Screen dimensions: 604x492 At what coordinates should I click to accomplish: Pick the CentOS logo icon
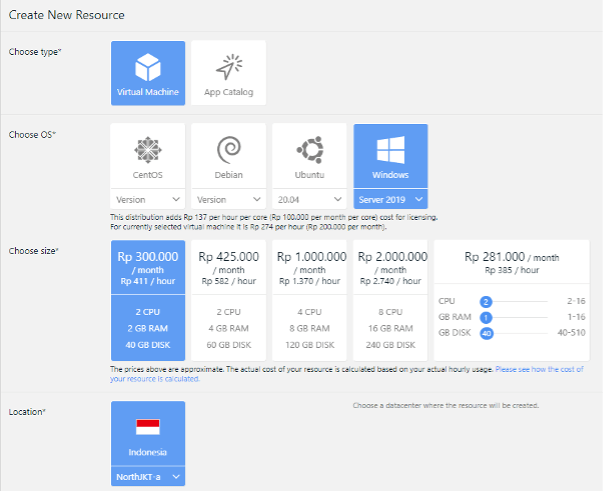click(148, 149)
